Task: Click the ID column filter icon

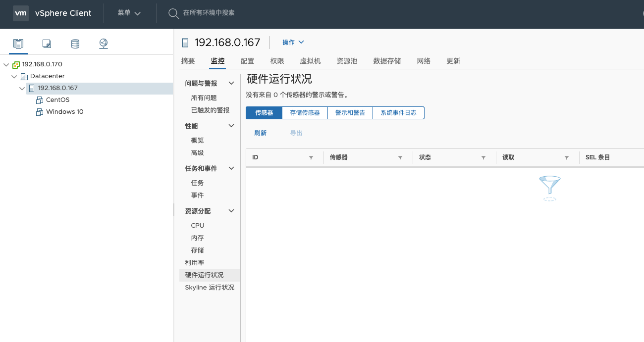Action: [311, 157]
